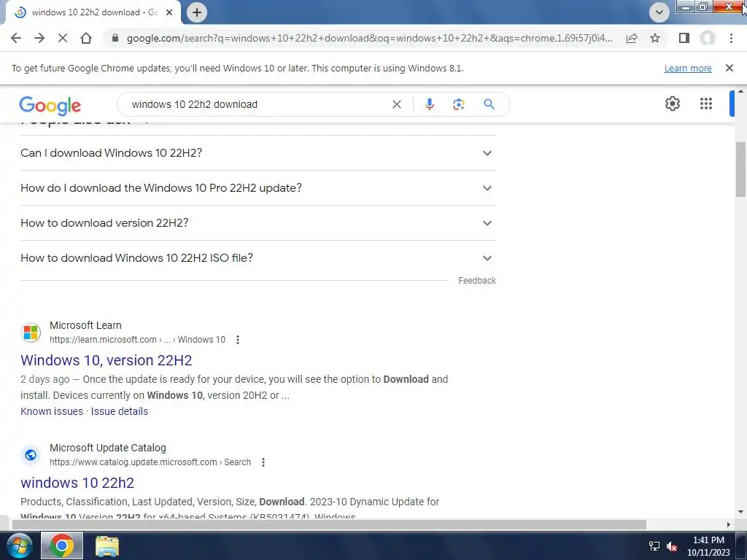Open the Known issues sublink
The width and height of the screenshot is (747, 560).
(x=52, y=411)
